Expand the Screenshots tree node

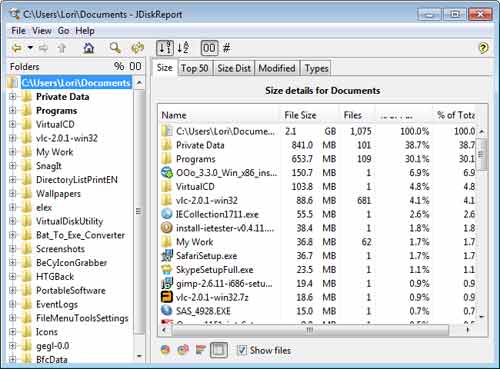coord(12,249)
